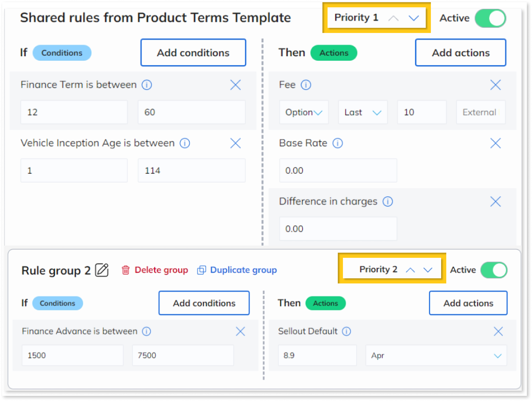
Task: Edit Rule group 2 name pencil
Action: pyautogui.click(x=102, y=270)
